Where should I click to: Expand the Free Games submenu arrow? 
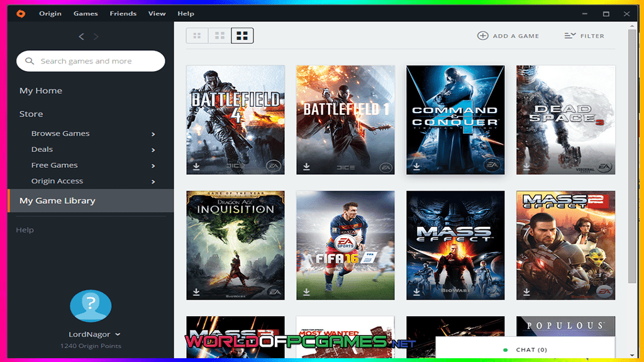153,166
